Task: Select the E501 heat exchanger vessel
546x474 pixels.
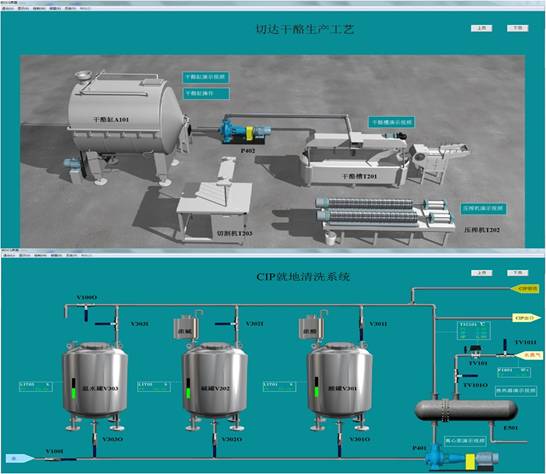Action: 466,410
